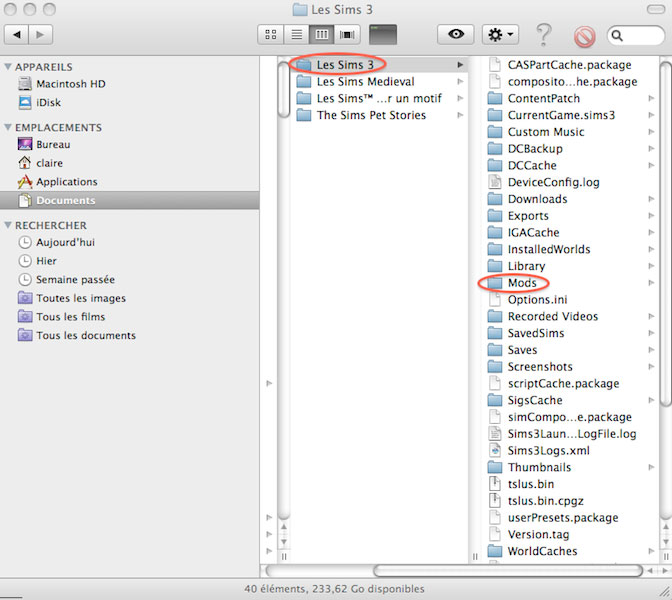Click the question mark help icon
Screen dimensions: 672x600
pyautogui.click(x=543, y=35)
